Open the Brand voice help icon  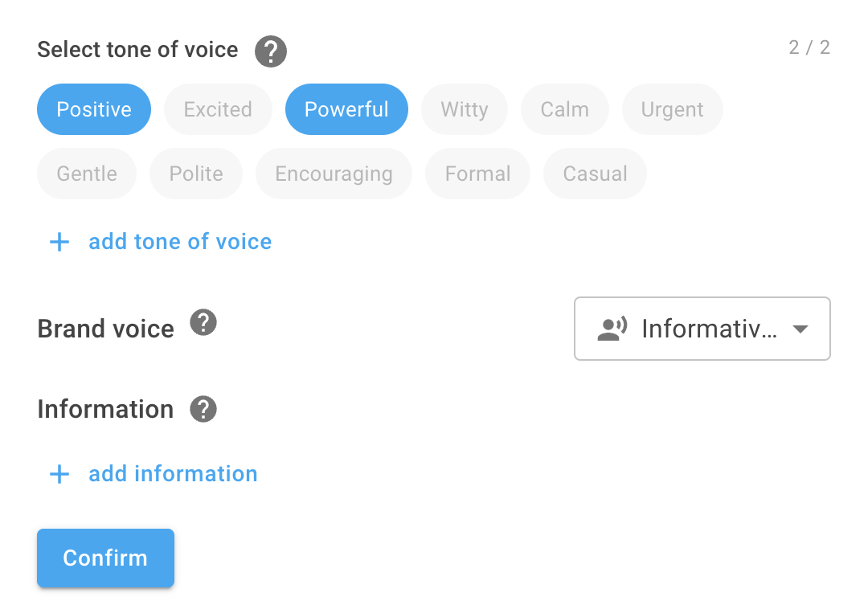pyautogui.click(x=203, y=322)
